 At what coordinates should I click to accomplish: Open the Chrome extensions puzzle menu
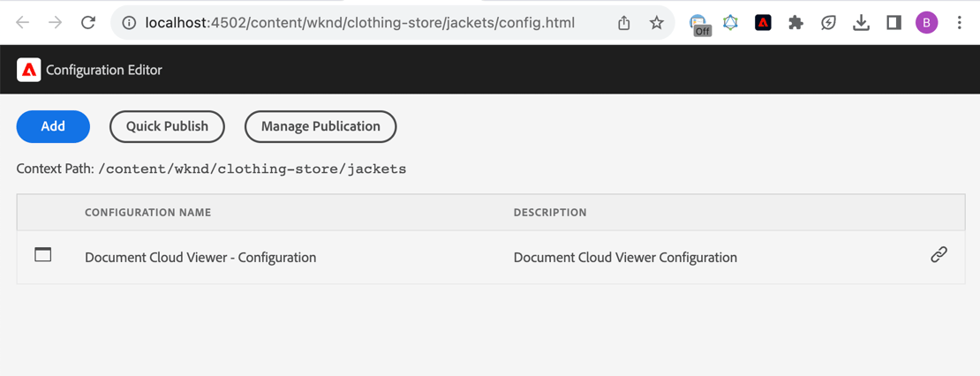pos(795,23)
